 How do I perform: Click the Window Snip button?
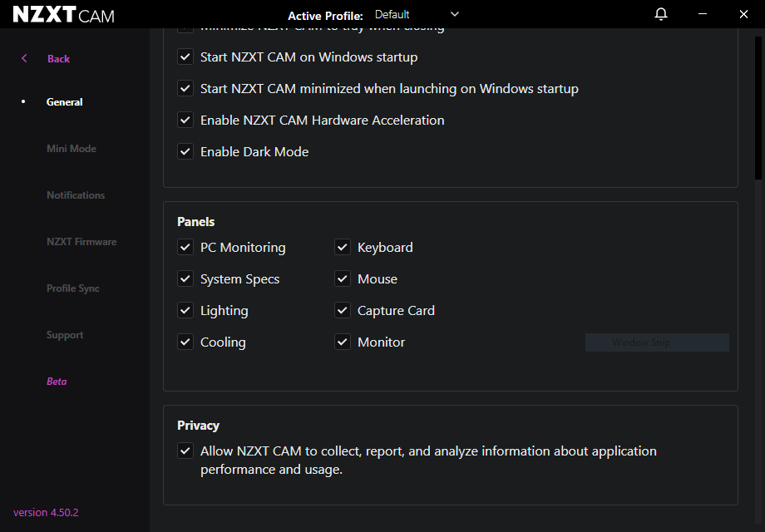657,342
